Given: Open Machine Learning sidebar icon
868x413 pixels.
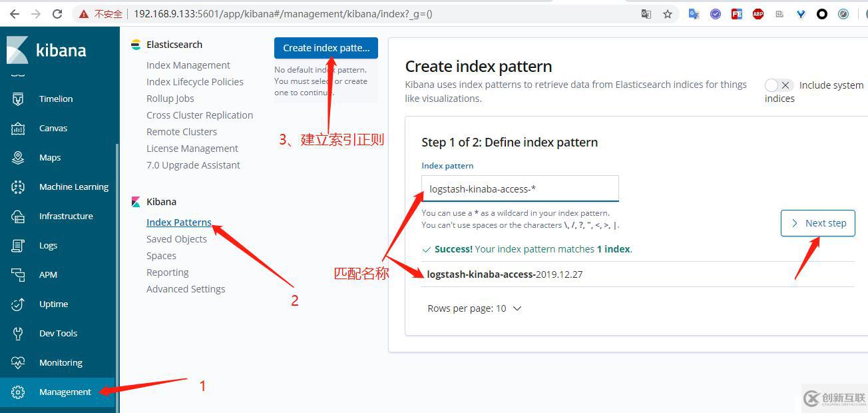Looking at the screenshot, I should pyautogui.click(x=18, y=187).
